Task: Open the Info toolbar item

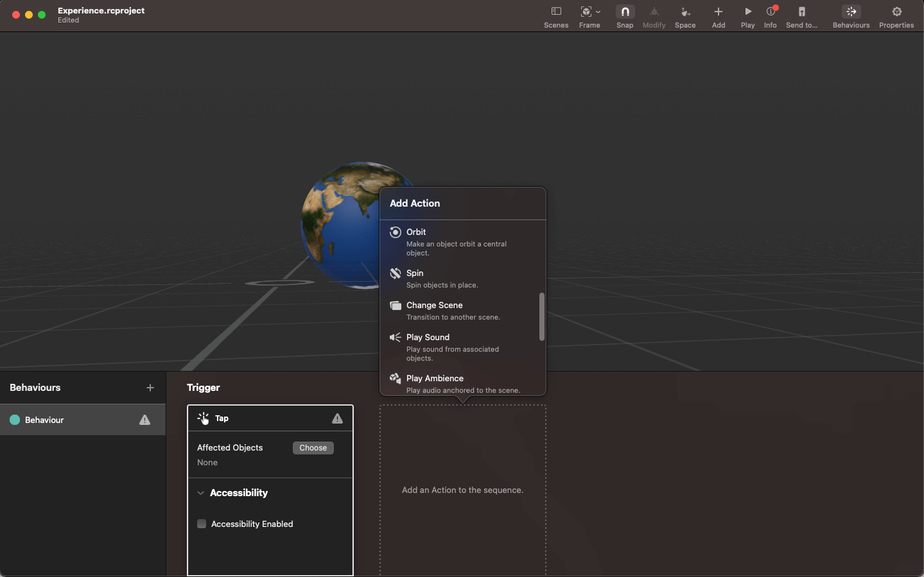Action: 771,17
